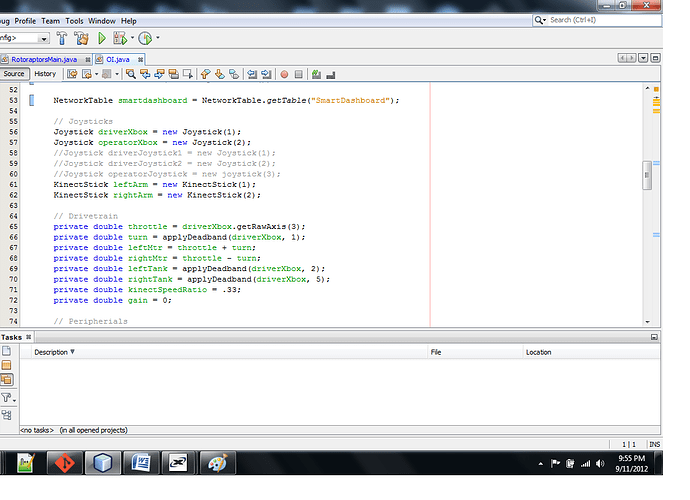Stop macro recording square icon

[x=298, y=74]
